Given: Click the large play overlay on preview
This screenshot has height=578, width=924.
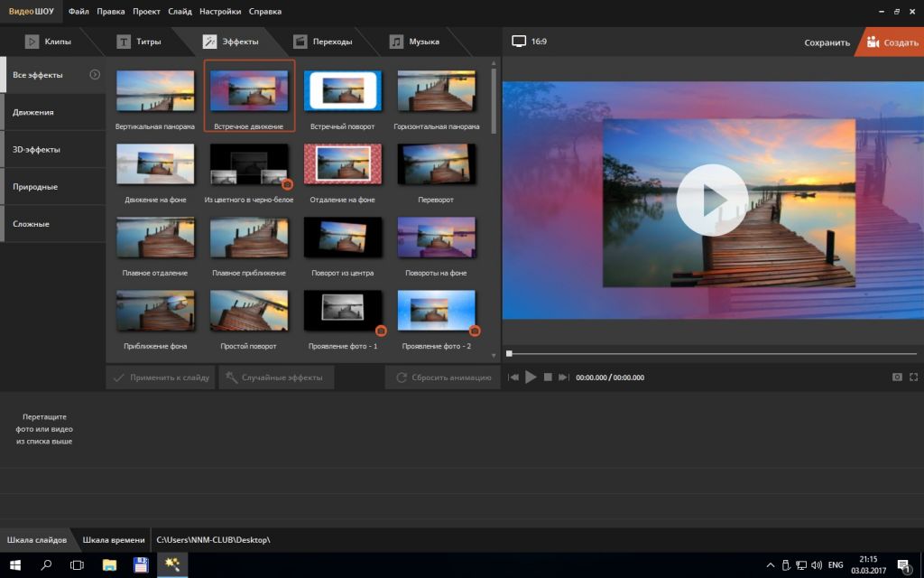Looking at the screenshot, I should 712,200.
